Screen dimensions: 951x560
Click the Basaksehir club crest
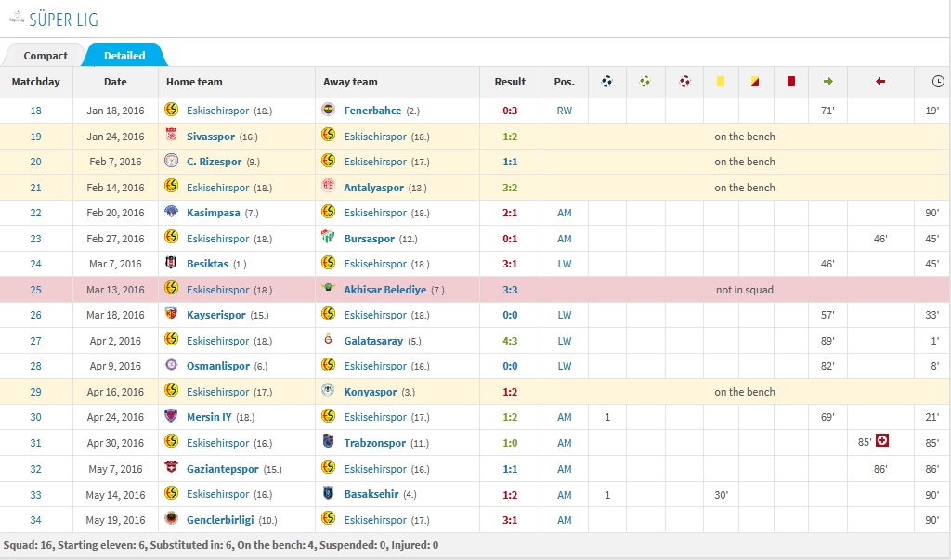pos(328,493)
